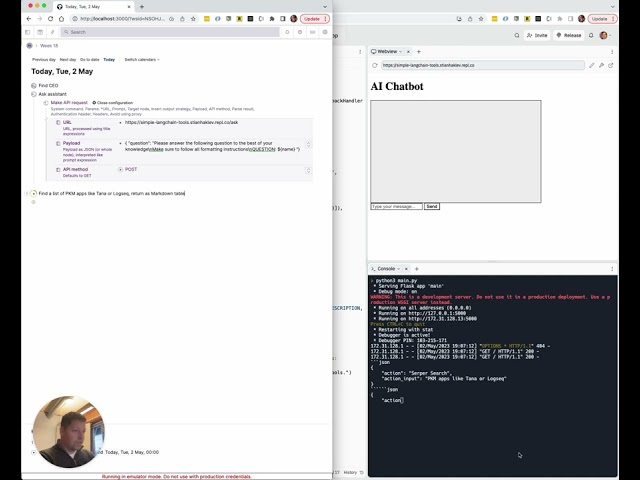Go back in the Tana browser window
The width and height of the screenshot is (640, 480).
tap(29, 19)
